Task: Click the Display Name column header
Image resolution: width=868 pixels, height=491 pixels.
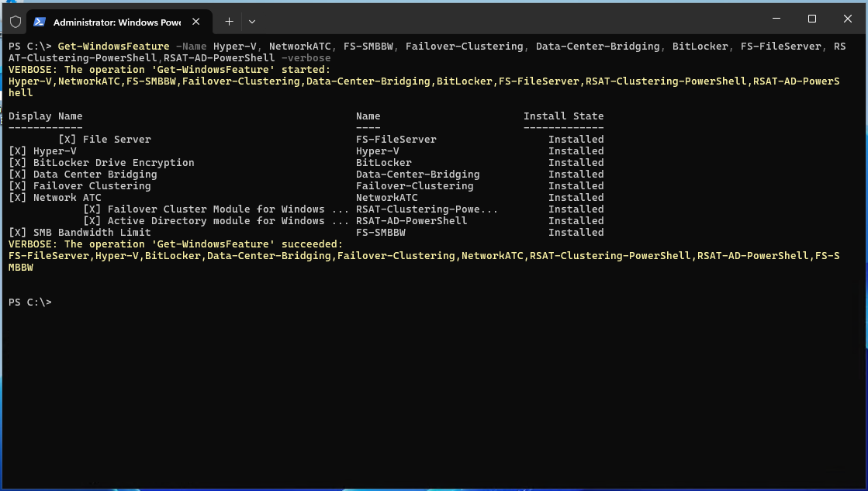Action: coord(45,116)
